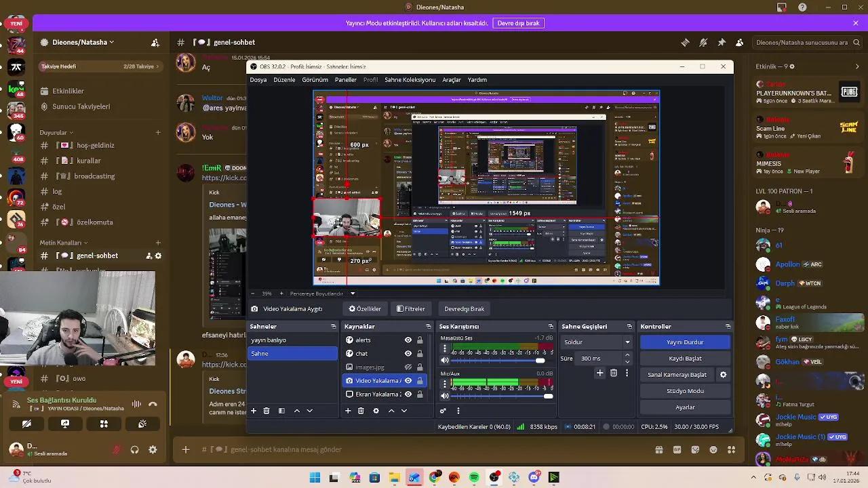Open the Dosya menu in OBS

click(x=258, y=79)
